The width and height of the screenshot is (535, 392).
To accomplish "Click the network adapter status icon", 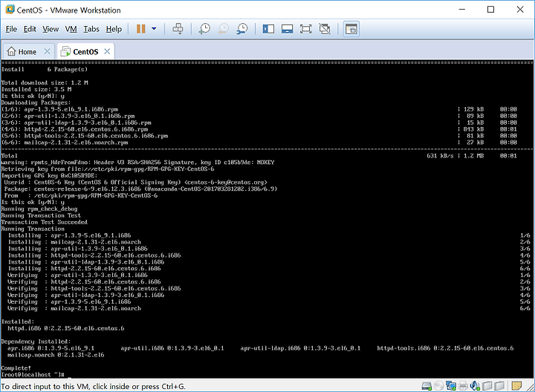I will 451,386.
